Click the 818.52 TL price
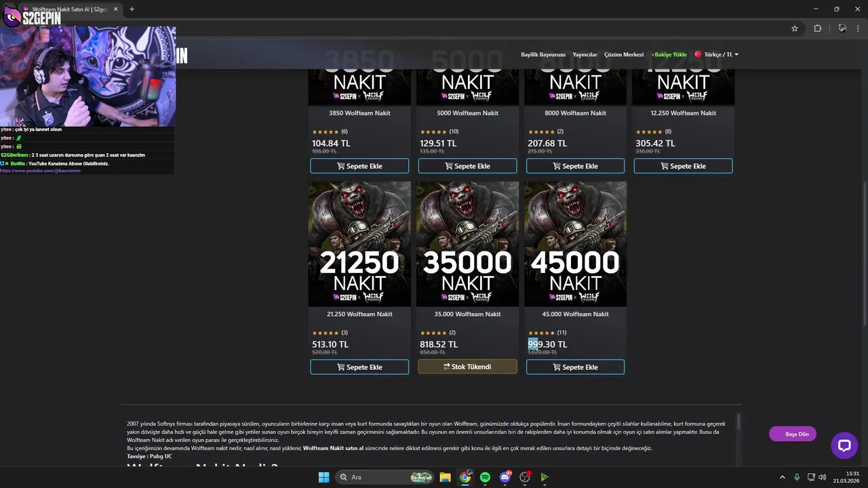The width and height of the screenshot is (868, 488). (x=439, y=344)
